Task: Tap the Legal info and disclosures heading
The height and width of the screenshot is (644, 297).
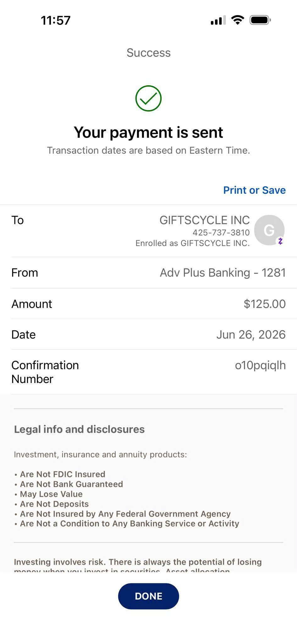Action: click(x=79, y=429)
